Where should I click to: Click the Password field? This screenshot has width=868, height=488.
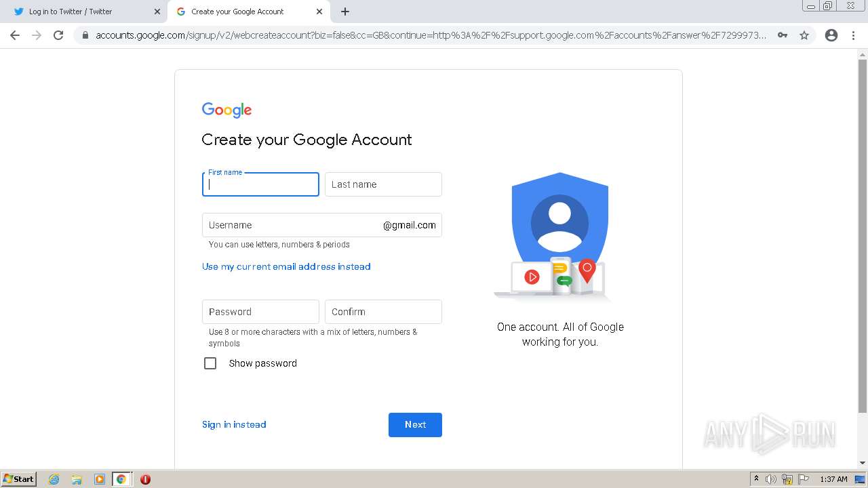point(260,312)
